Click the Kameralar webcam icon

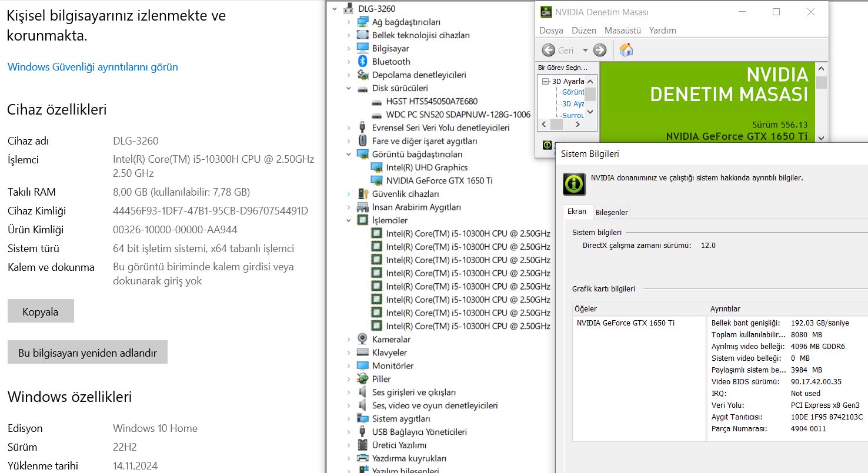363,339
